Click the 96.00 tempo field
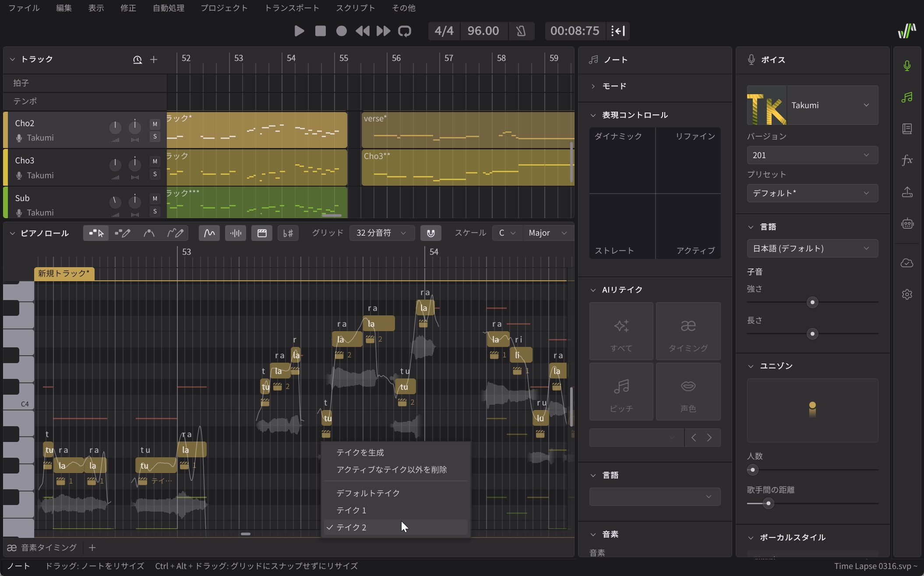The image size is (924, 576). pos(483,31)
